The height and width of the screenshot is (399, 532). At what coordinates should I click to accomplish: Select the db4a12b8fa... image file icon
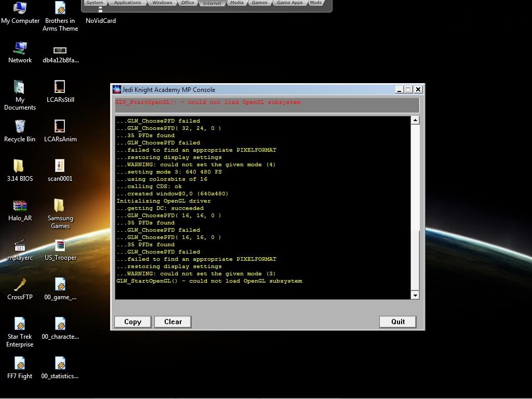[x=60, y=54]
